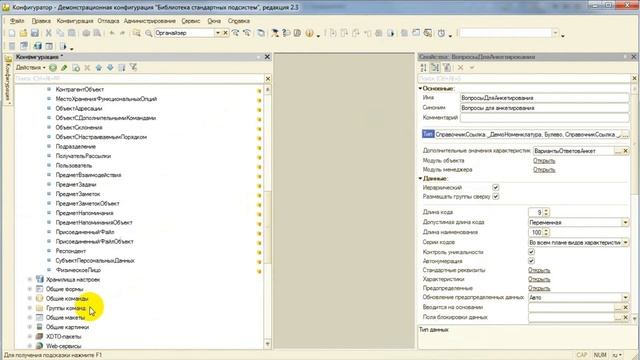Image resolution: width=640 pixels, height=360 pixels.
Task: Click the clock icon in the right toolbar
Action: (441, 33)
